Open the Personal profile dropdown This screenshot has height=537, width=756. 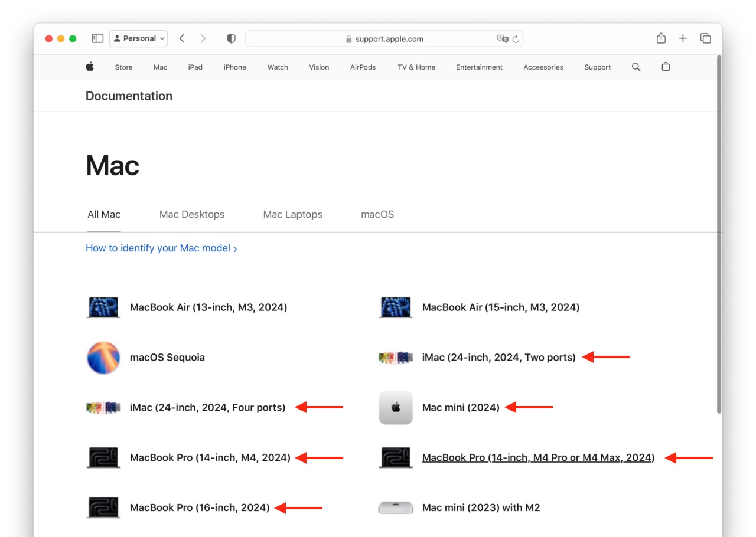point(139,38)
